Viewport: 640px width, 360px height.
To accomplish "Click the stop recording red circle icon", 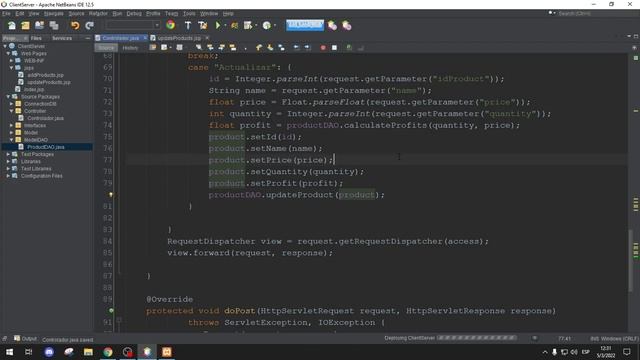I will [323, 48].
